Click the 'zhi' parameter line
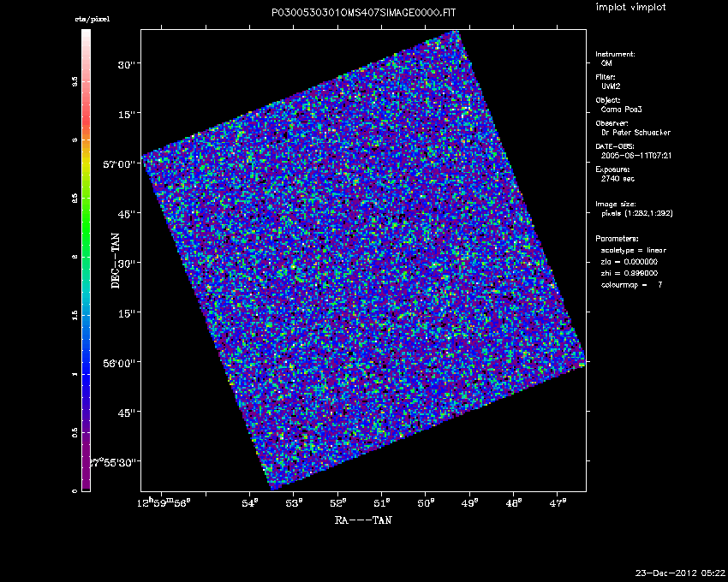Image resolution: width=728 pixels, height=582 pixels. (630, 273)
